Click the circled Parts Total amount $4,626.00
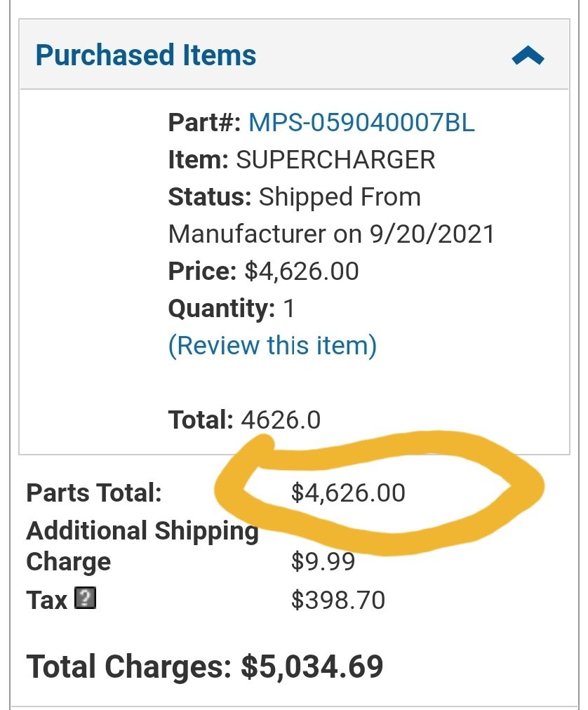 click(x=348, y=493)
